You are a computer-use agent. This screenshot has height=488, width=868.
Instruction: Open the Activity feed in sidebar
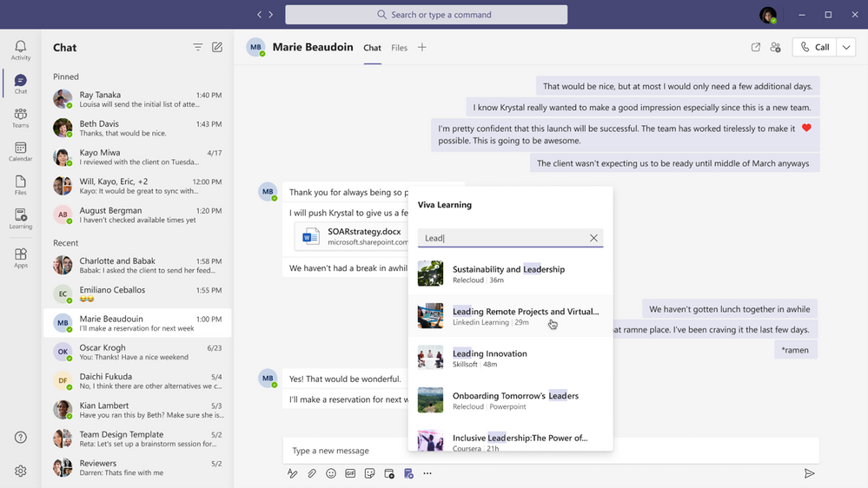pyautogui.click(x=20, y=50)
